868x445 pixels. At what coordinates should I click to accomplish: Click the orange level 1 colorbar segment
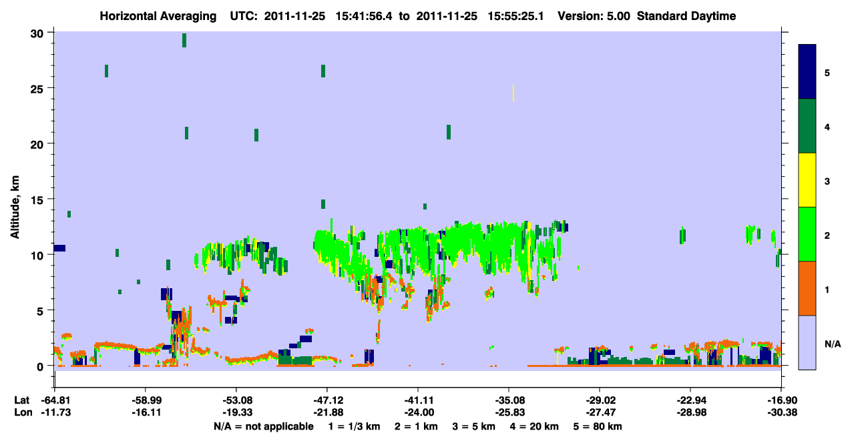click(x=807, y=288)
